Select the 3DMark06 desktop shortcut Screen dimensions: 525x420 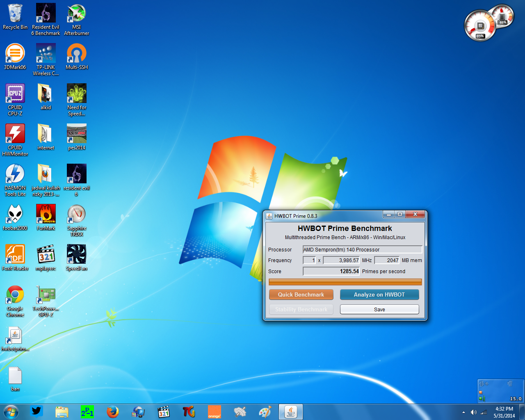click(x=15, y=57)
